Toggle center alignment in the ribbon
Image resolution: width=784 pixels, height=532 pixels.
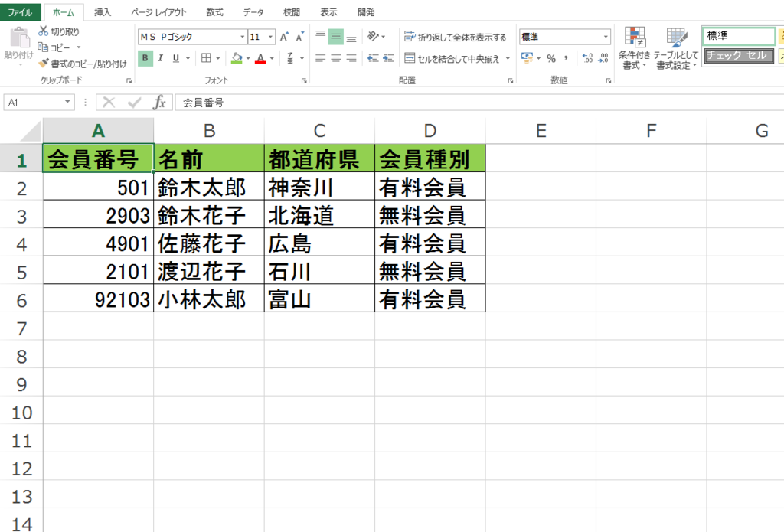pos(335,57)
